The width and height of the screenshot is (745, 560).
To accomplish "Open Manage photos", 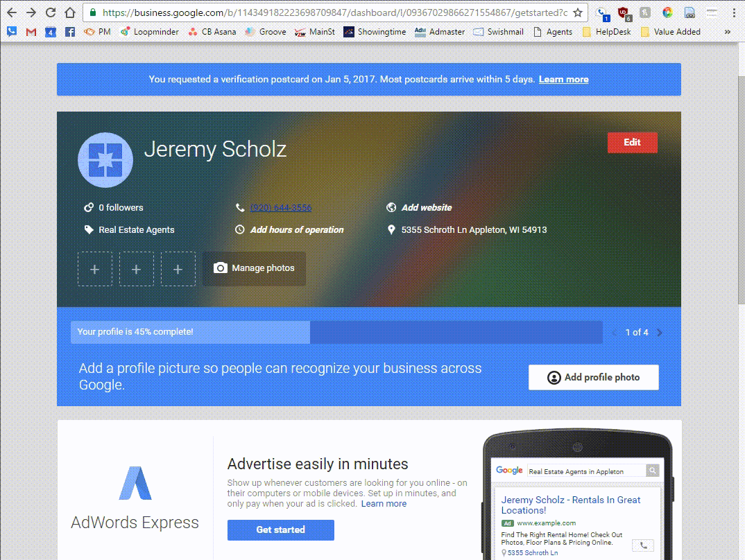I will (x=254, y=269).
